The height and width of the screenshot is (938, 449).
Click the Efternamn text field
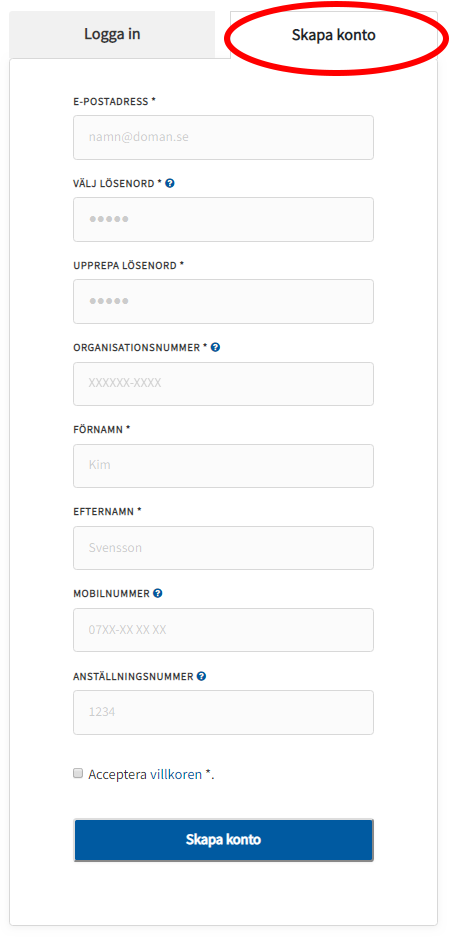coord(224,548)
